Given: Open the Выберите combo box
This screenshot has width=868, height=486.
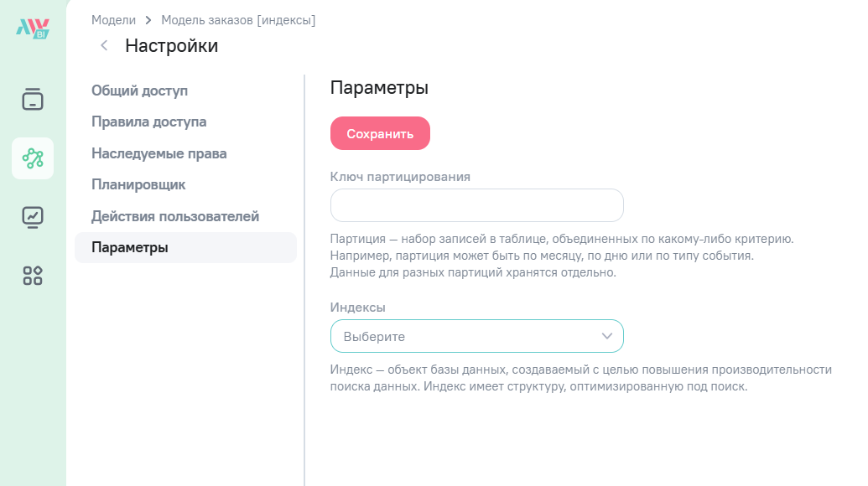Looking at the screenshot, I should (x=476, y=336).
